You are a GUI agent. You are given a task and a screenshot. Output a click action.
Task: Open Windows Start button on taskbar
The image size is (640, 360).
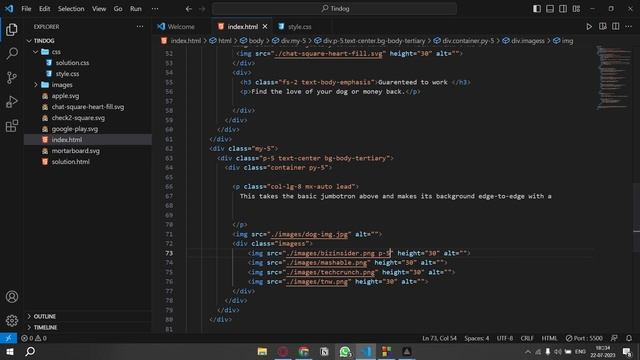coord(10,351)
